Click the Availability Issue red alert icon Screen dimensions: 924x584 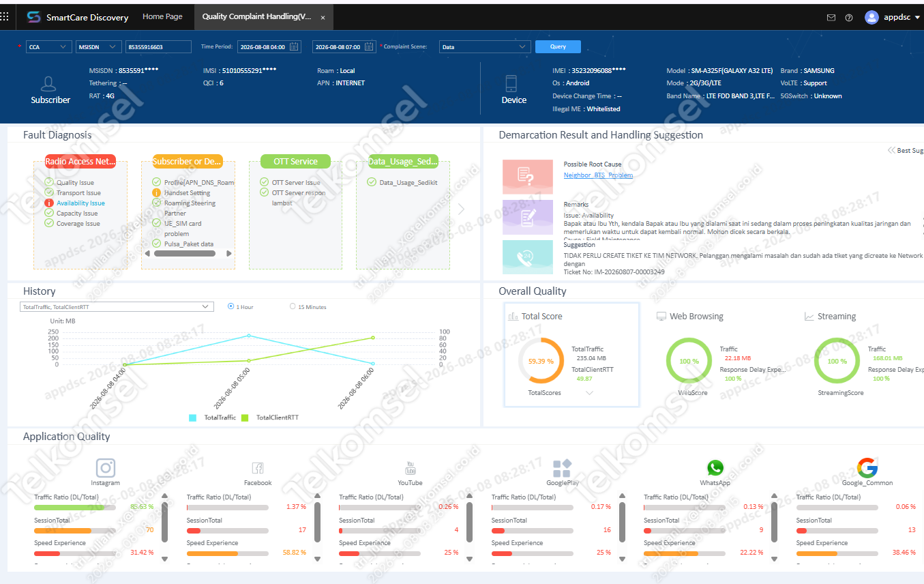[x=49, y=203]
